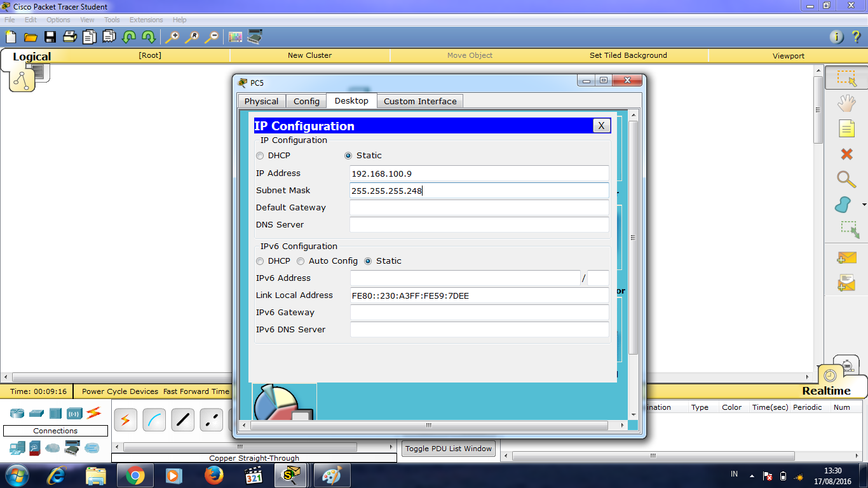
Task: Switch to the Physical tab
Action: point(261,101)
